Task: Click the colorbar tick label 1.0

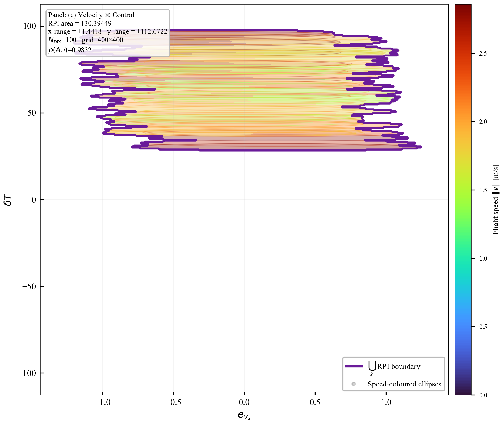Action: tap(483, 259)
